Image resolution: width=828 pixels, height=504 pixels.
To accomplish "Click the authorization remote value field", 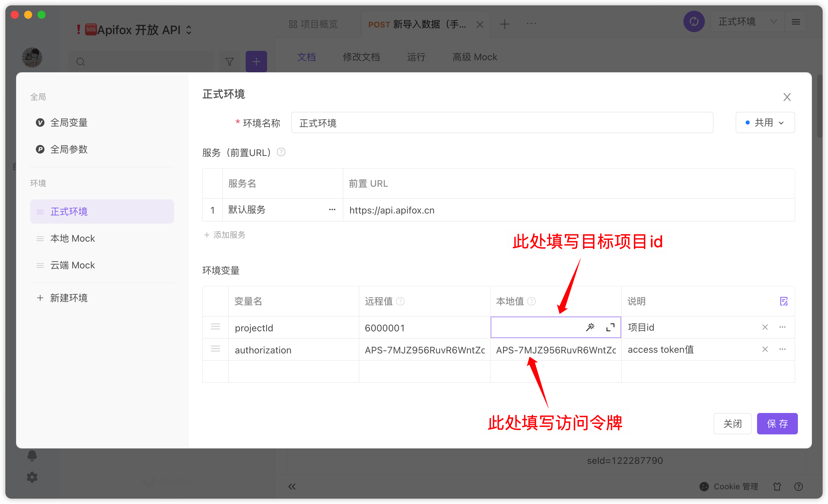I will [x=424, y=350].
